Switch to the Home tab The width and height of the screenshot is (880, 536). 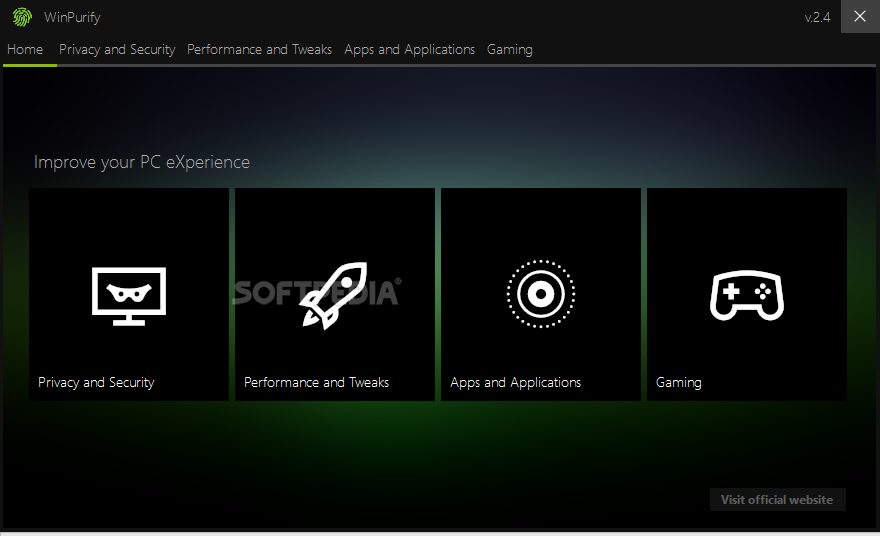[x=25, y=49]
